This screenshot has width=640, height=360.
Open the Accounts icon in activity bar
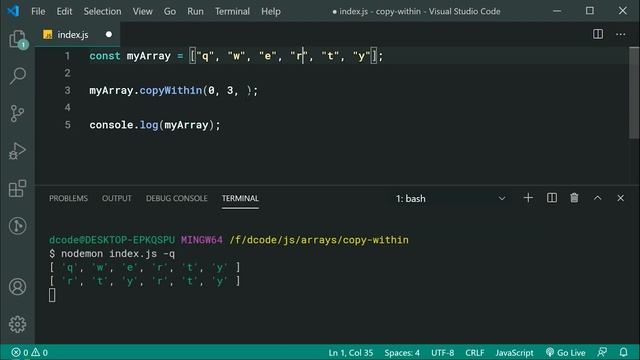click(x=18, y=287)
